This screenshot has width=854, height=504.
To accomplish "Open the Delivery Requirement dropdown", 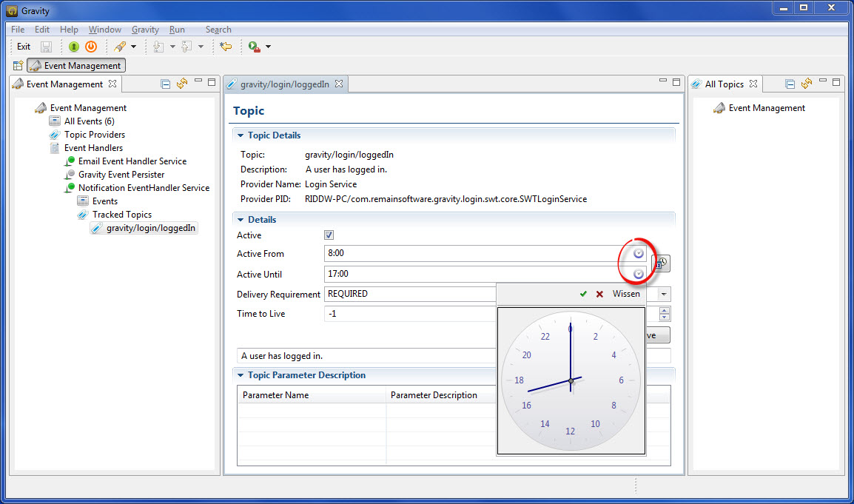I will coord(664,294).
